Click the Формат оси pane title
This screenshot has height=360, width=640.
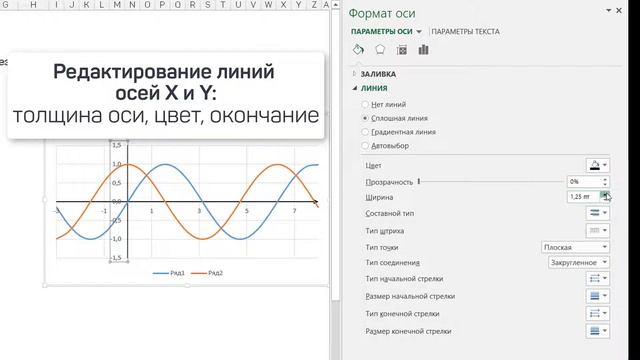[382, 13]
